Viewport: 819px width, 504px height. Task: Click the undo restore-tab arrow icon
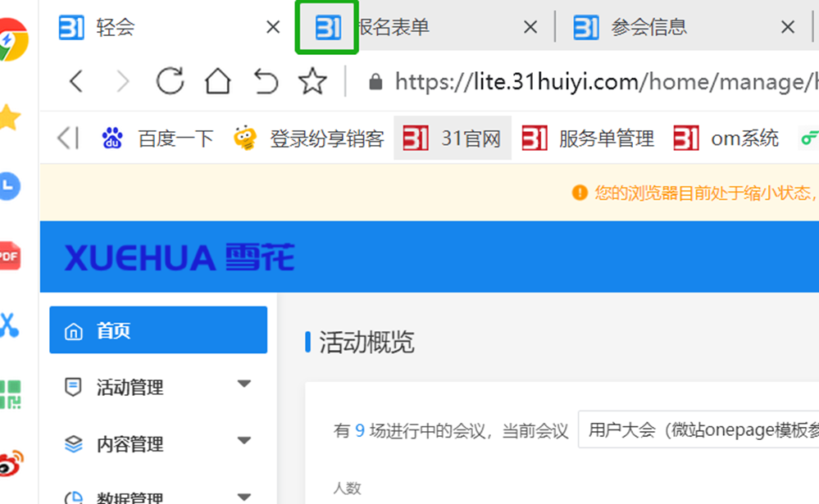[266, 81]
